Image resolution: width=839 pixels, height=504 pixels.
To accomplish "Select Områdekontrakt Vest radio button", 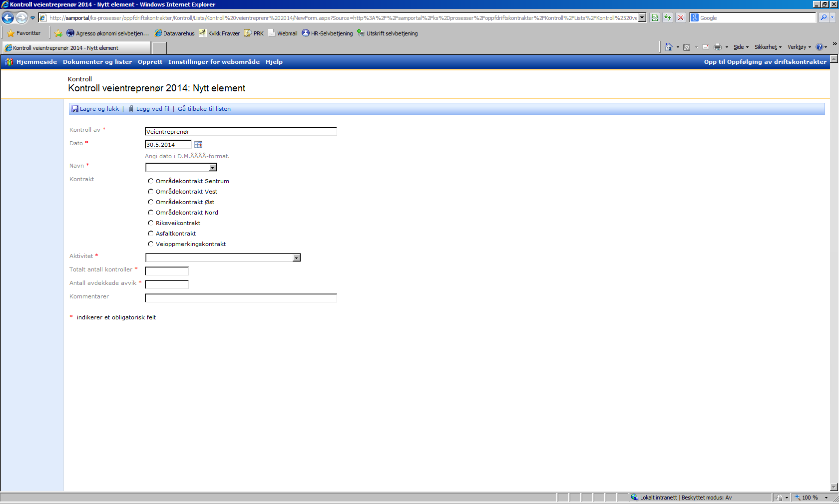I will point(150,192).
